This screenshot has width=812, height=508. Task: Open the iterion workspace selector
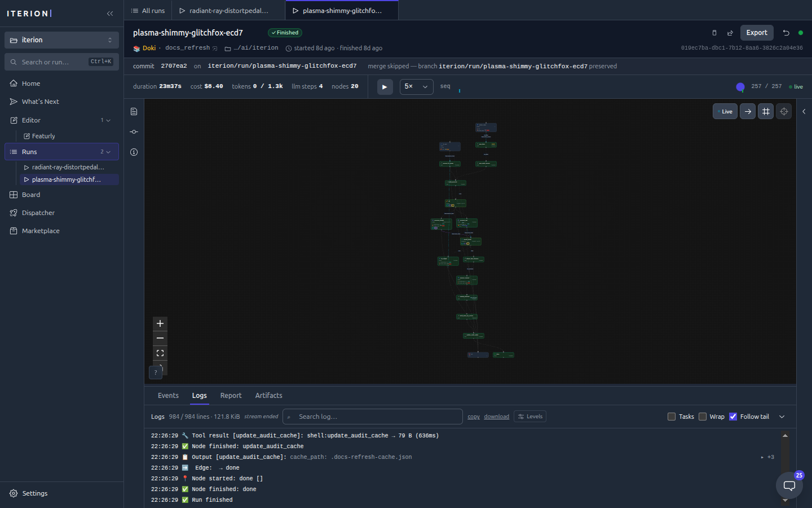[x=61, y=40]
